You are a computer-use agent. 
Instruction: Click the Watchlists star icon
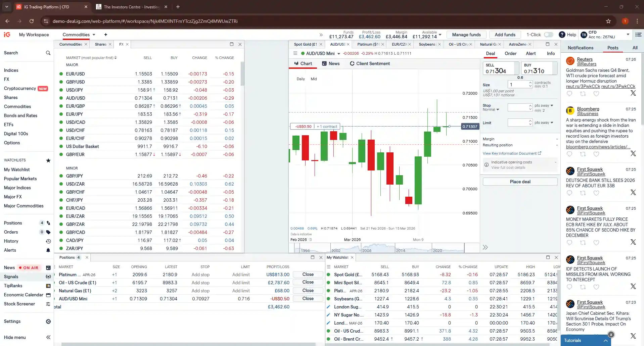[x=48, y=160]
